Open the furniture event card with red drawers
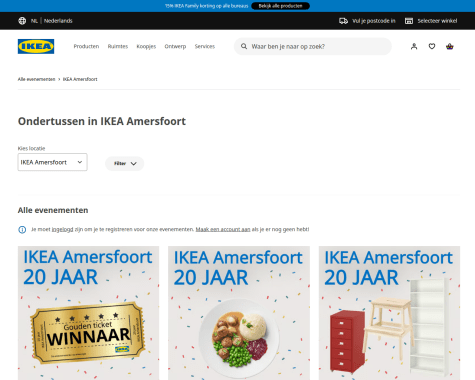Viewport: 475px width, 380px height. (x=389, y=313)
